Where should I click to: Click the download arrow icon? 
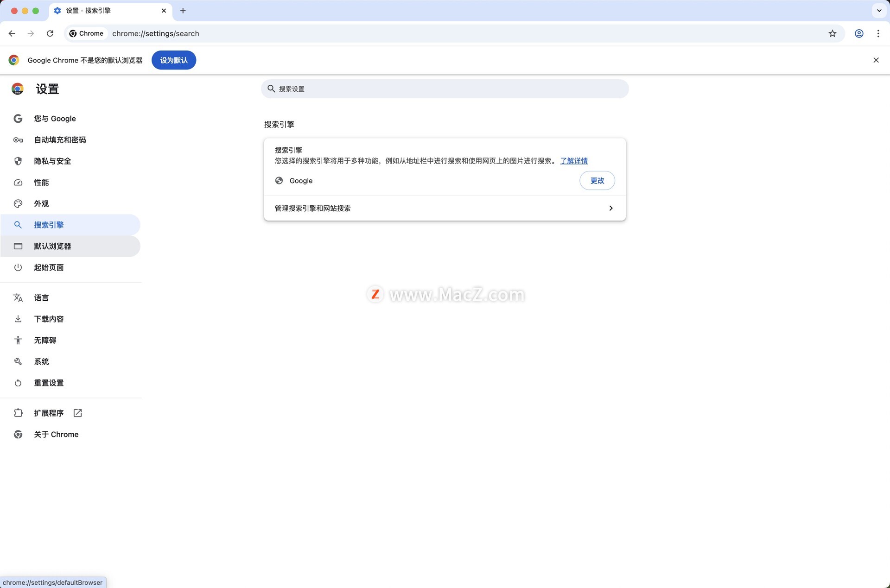pyautogui.click(x=18, y=319)
